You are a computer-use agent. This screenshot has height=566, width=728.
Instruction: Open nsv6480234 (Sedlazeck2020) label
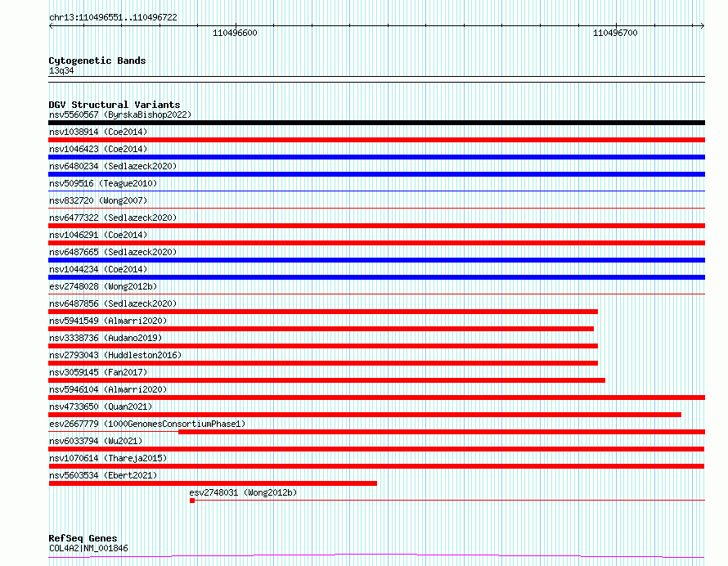[x=113, y=166]
